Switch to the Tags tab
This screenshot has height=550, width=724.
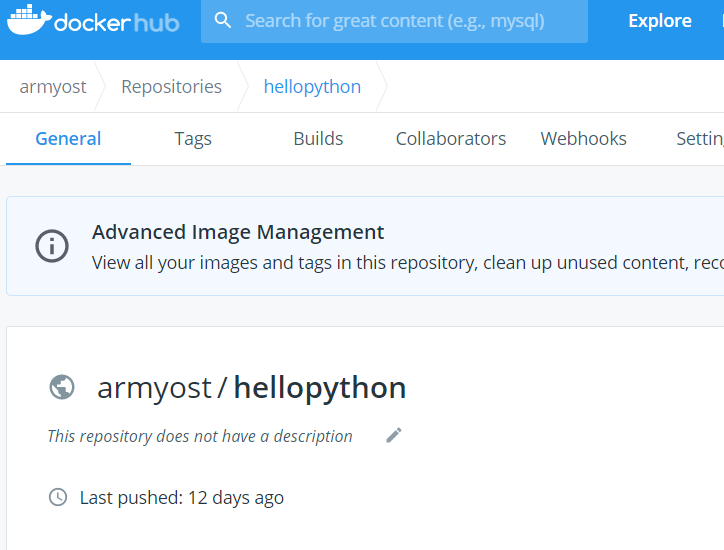tap(193, 139)
